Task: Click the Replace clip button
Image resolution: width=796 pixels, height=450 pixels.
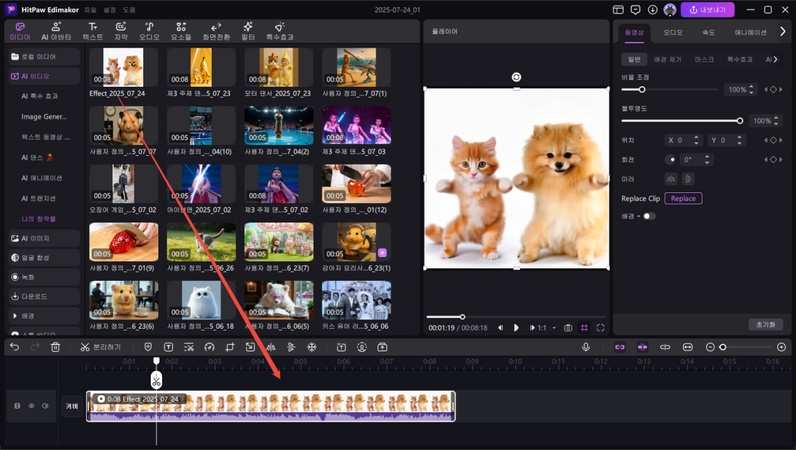Action: [x=683, y=199]
